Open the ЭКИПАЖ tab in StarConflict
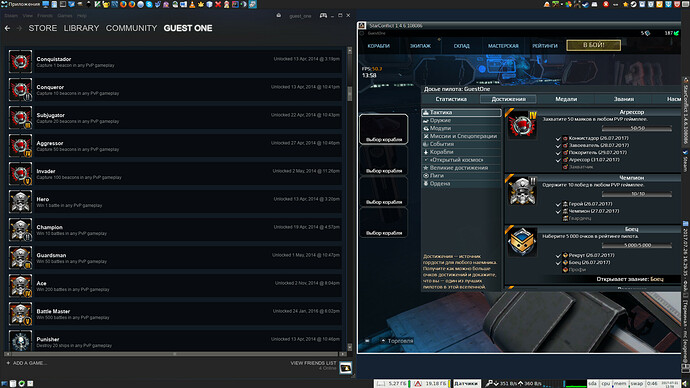The height and width of the screenshot is (388, 690). click(x=420, y=46)
